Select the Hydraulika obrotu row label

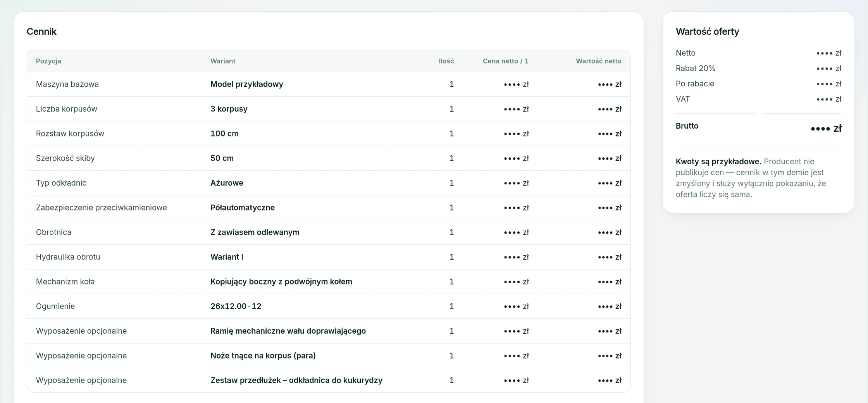68,257
